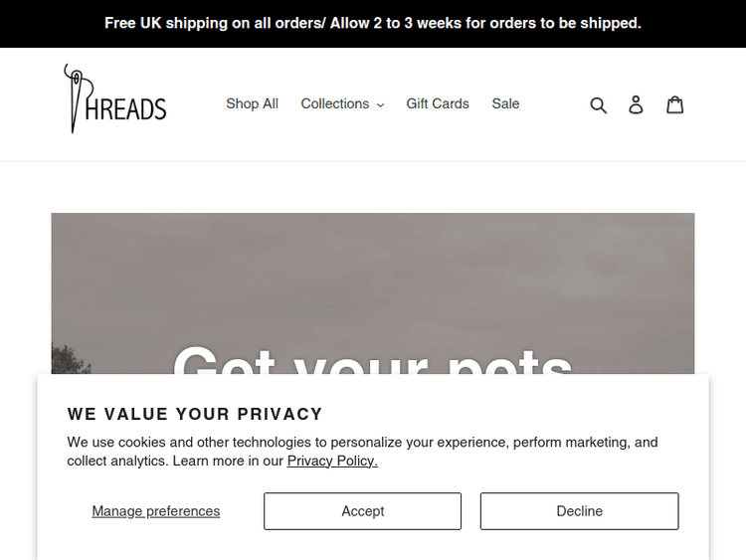Open the search magnifier icon
The height and width of the screenshot is (560, 746).
click(598, 104)
